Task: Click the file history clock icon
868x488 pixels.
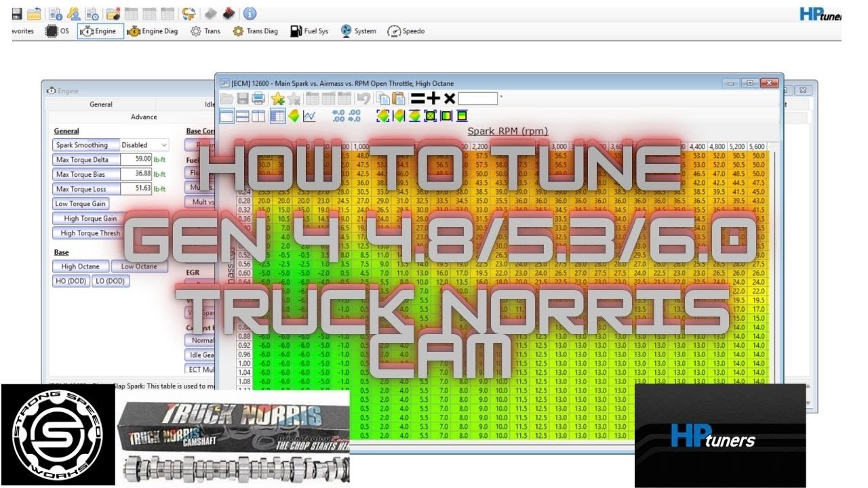Action: [x=92, y=14]
